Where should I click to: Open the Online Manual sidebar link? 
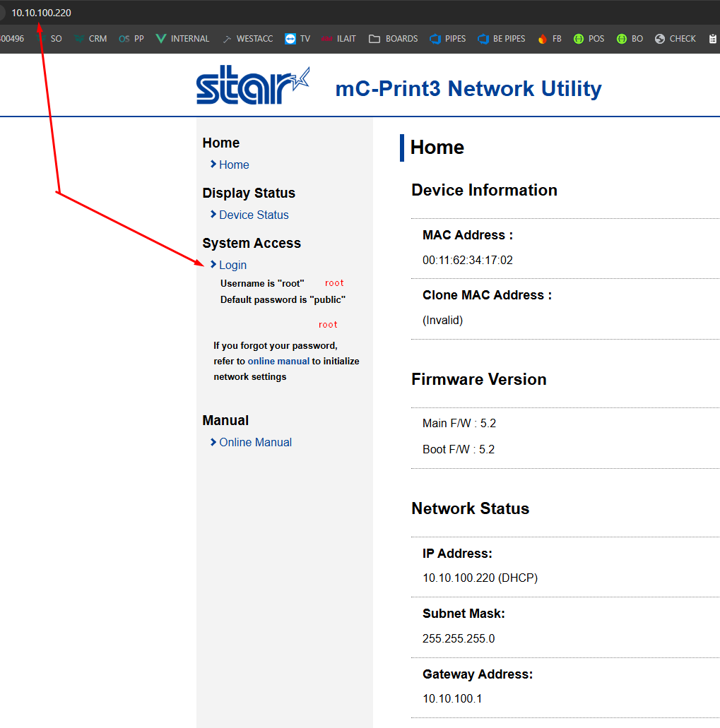(255, 442)
